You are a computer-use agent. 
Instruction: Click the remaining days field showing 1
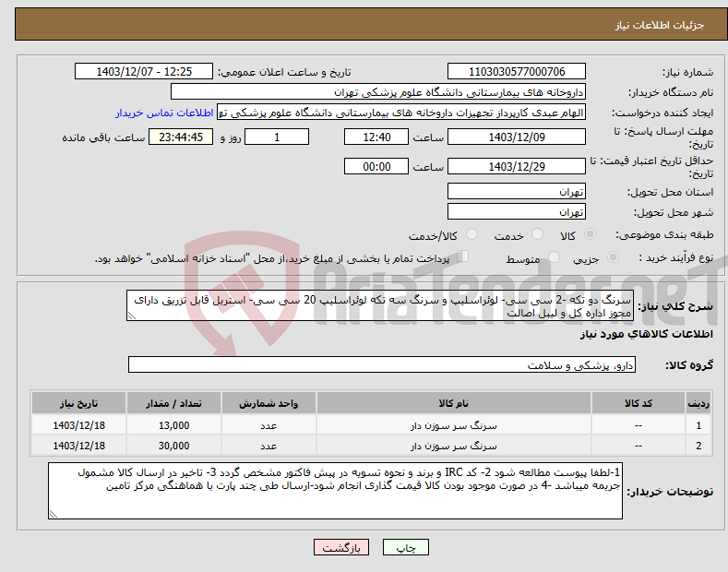[277, 137]
